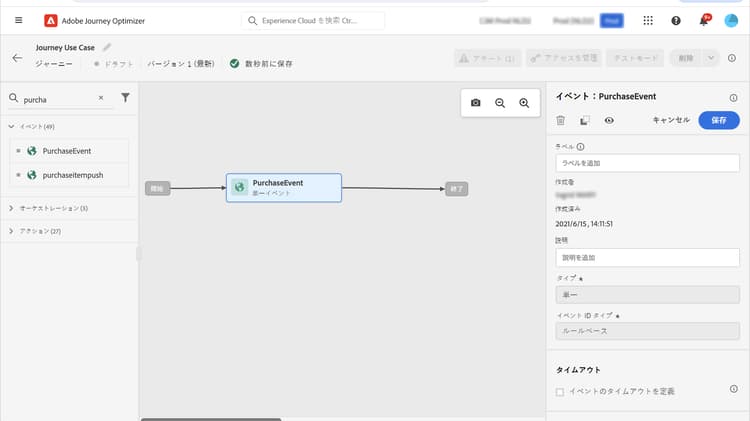Screen dimensions: 750x421
Task: Edit journey name with pencil icon
Action: [107, 47]
